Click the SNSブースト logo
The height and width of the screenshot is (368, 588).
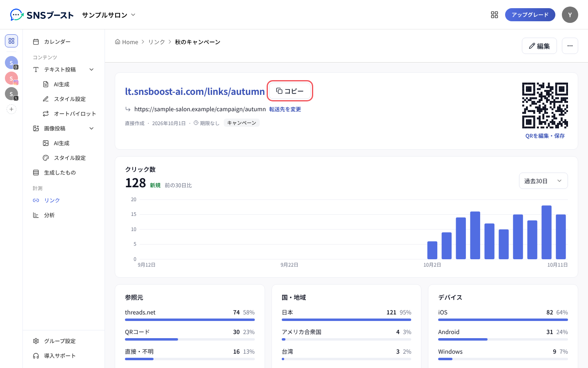tap(42, 15)
